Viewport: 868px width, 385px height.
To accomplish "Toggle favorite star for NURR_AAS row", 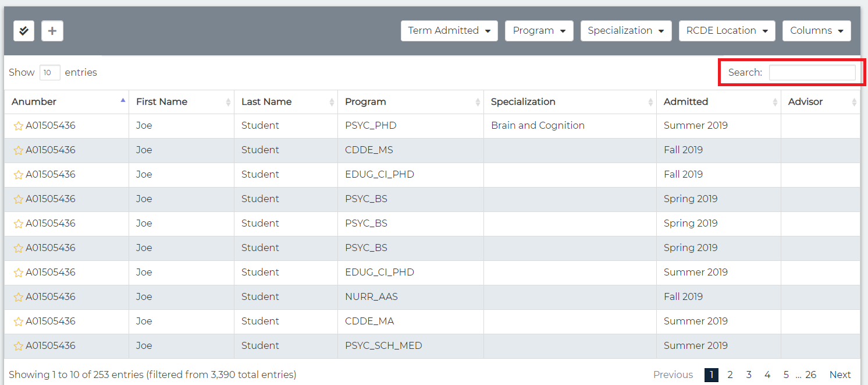I will 19,297.
